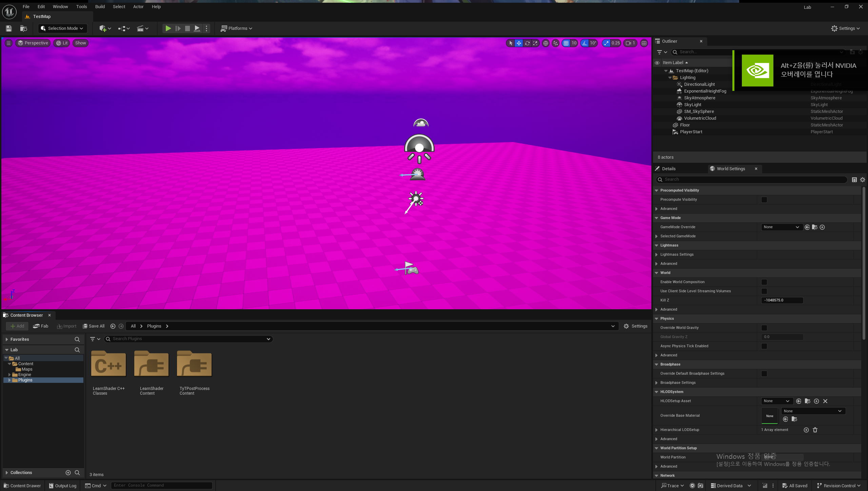Enable the Precompute Visibility checkbox

point(764,200)
